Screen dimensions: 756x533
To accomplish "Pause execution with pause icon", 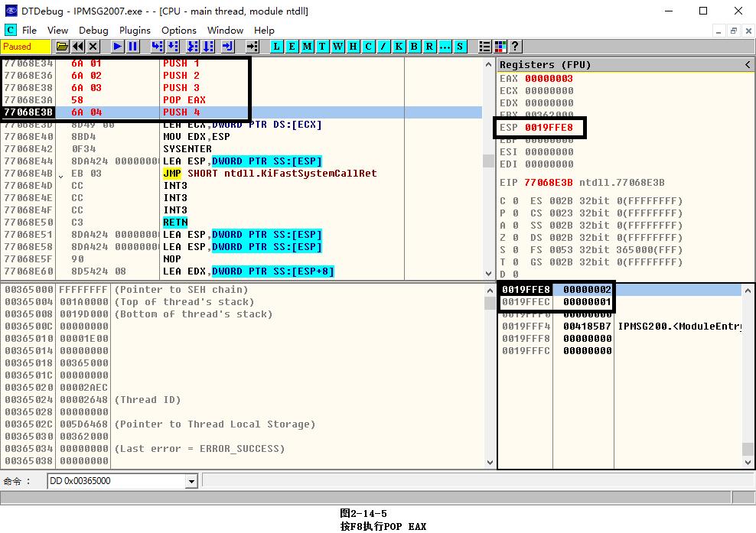I will [x=132, y=47].
